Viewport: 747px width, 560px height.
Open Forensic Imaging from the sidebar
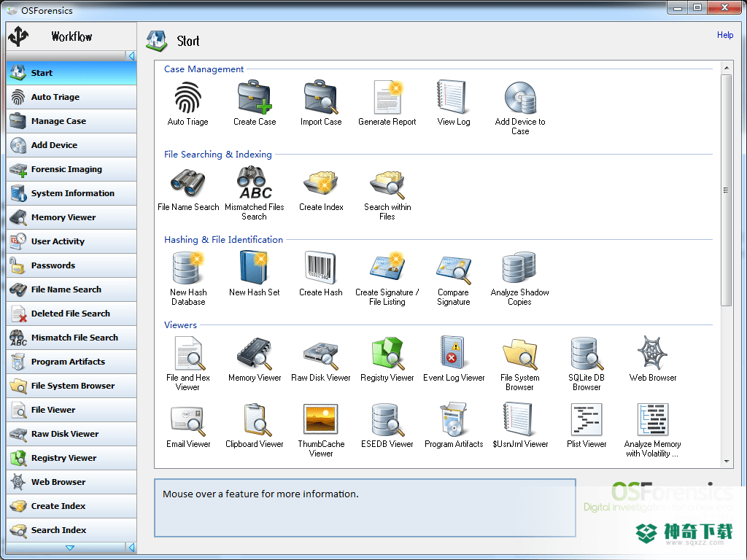pos(71,169)
